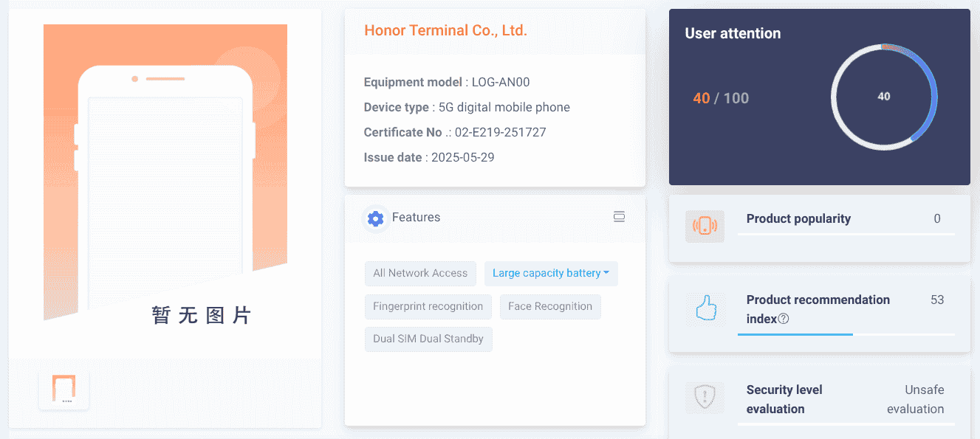The width and height of the screenshot is (980, 439).
Task: Click the Unsafe evaluation status text
Action: [915, 399]
